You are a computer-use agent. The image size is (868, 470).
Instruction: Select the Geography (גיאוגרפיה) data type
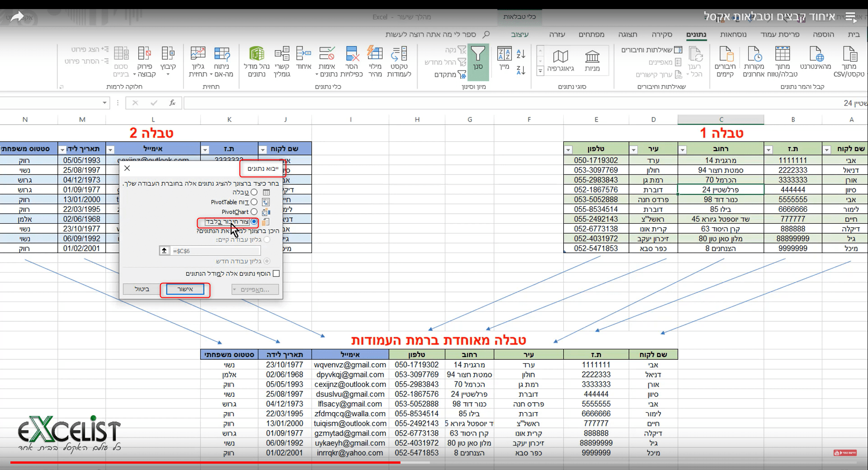(561, 61)
